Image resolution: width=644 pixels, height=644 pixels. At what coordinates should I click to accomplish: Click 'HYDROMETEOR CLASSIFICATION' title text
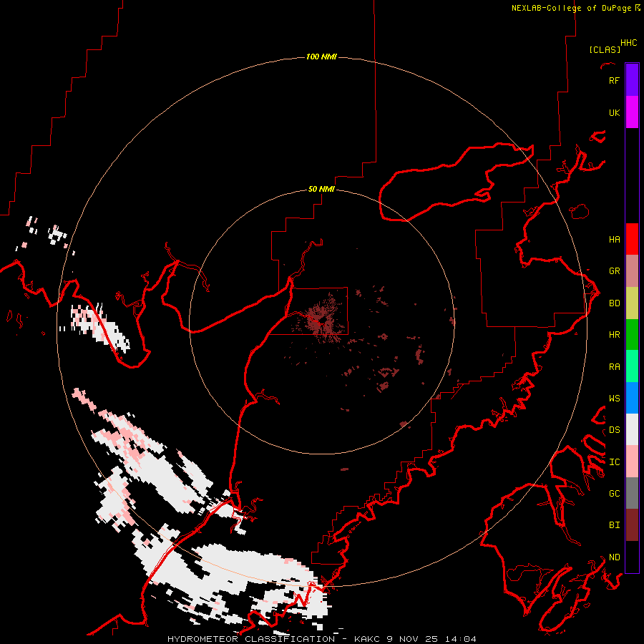[x=251, y=639]
